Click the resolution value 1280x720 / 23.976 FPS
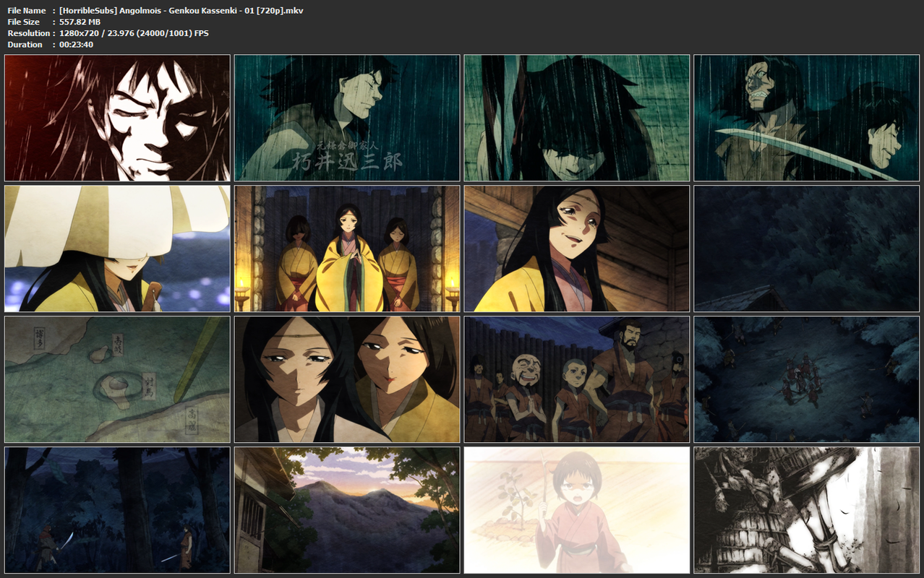Screen dimensions: 924x578 coord(134,33)
